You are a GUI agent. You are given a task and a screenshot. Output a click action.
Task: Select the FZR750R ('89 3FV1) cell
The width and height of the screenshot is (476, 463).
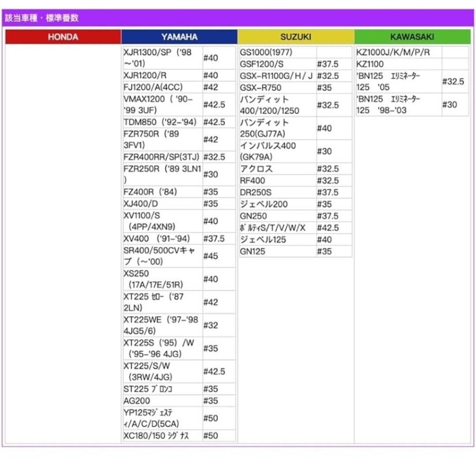coord(162,139)
